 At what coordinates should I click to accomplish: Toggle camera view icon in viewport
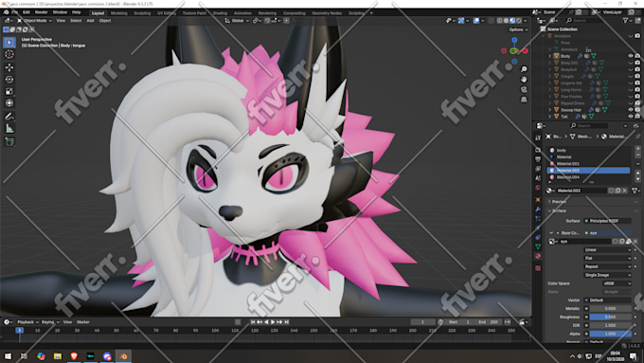(x=524, y=90)
